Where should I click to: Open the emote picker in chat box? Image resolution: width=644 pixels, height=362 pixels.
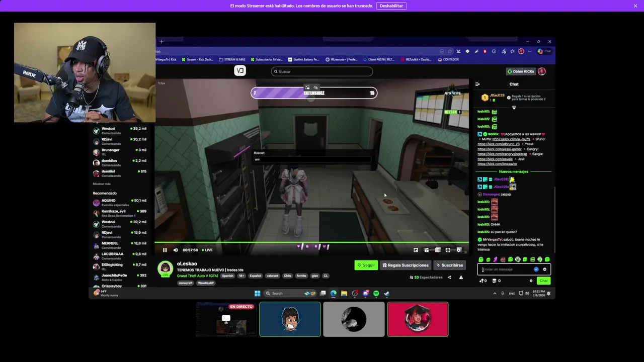544,269
